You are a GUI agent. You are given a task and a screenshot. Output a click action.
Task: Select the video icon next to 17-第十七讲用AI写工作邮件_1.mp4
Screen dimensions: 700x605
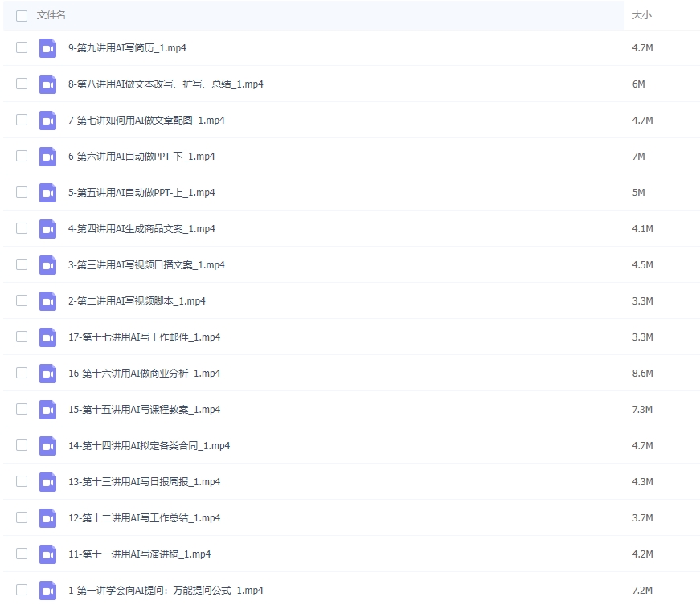[47, 337]
